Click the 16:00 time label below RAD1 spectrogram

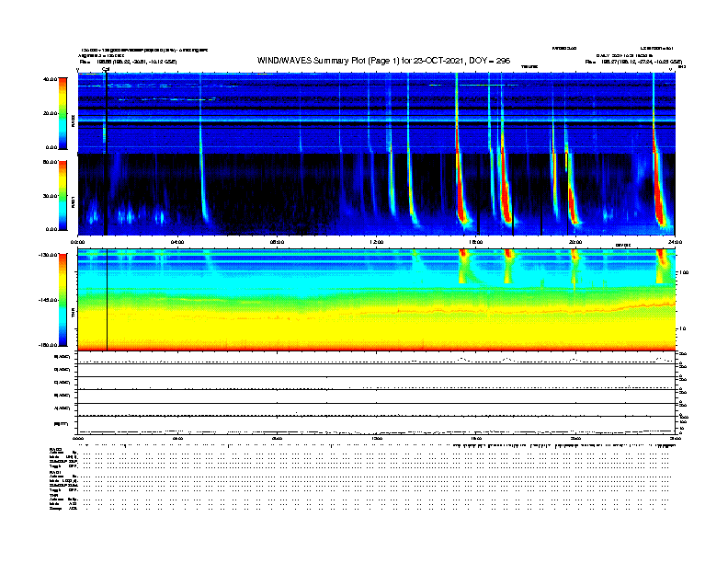pyautogui.click(x=476, y=242)
